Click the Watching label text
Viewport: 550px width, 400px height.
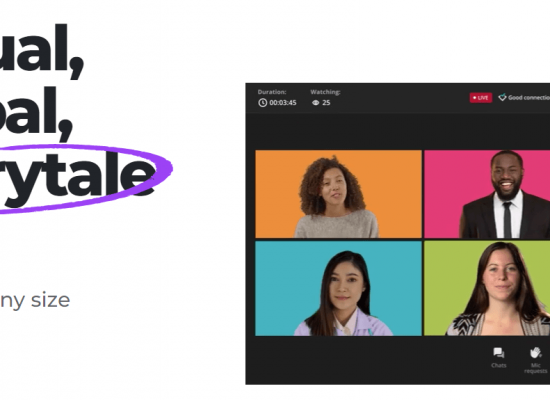[325, 92]
